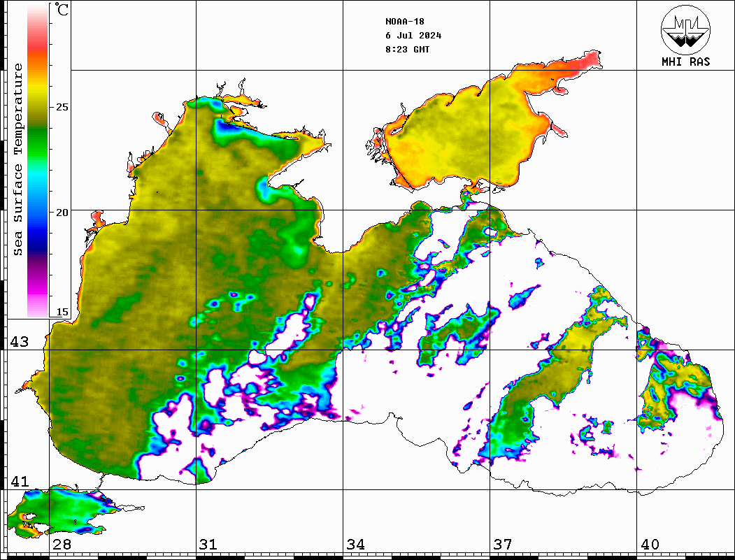Click the MHI RAS logo emblem

coord(685,29)
